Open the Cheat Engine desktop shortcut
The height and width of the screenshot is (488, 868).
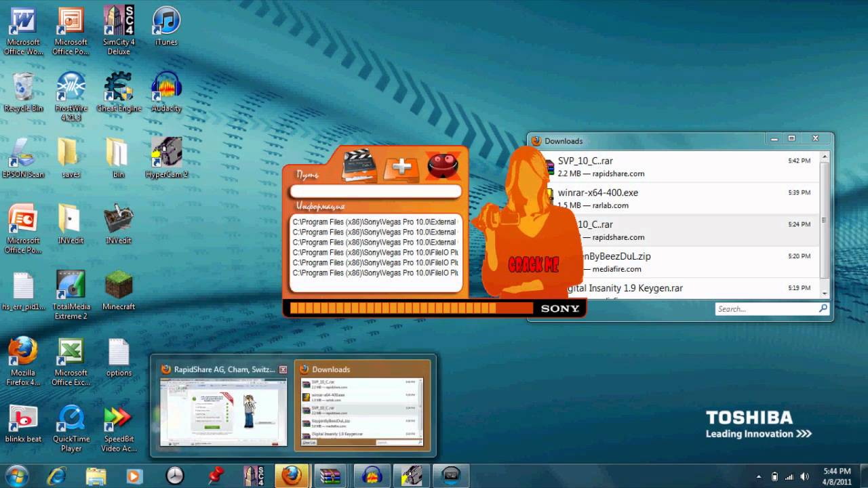click(119, 92)
